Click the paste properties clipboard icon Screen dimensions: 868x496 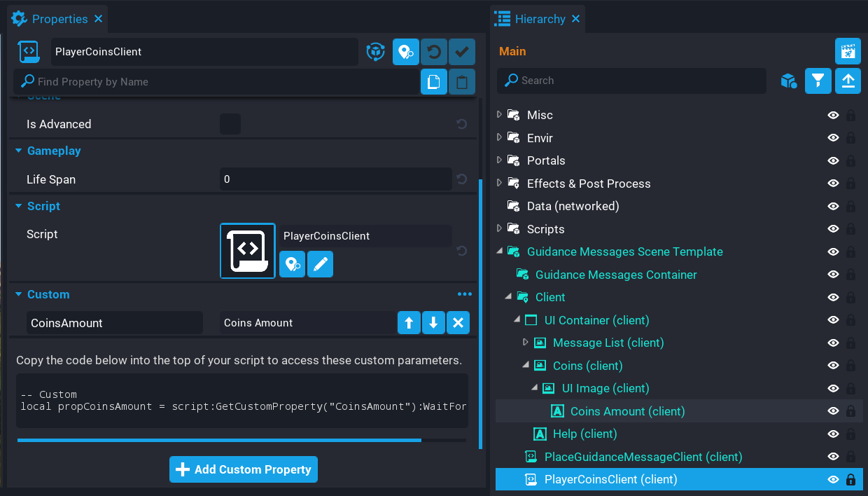click(462, 82)
